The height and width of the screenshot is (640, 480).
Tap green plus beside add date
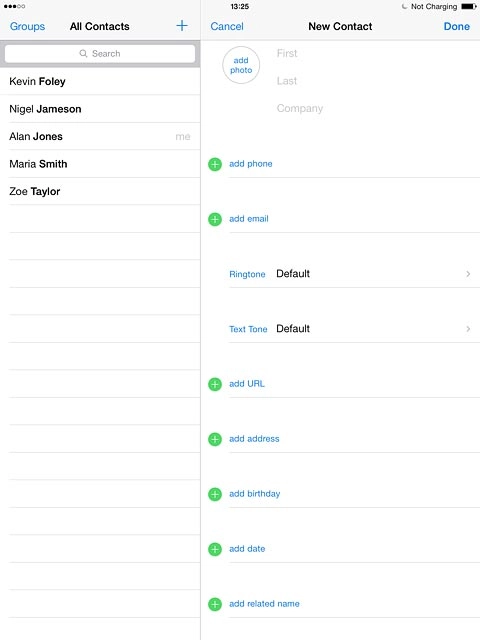(215, 549)
